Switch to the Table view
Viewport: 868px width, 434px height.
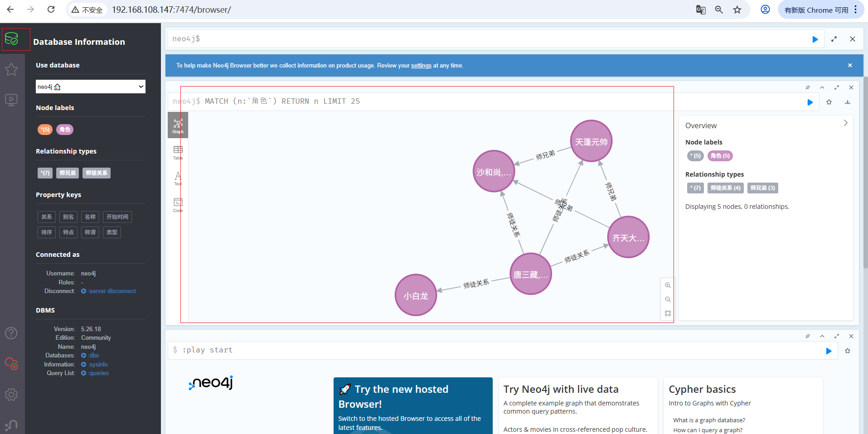178,153
